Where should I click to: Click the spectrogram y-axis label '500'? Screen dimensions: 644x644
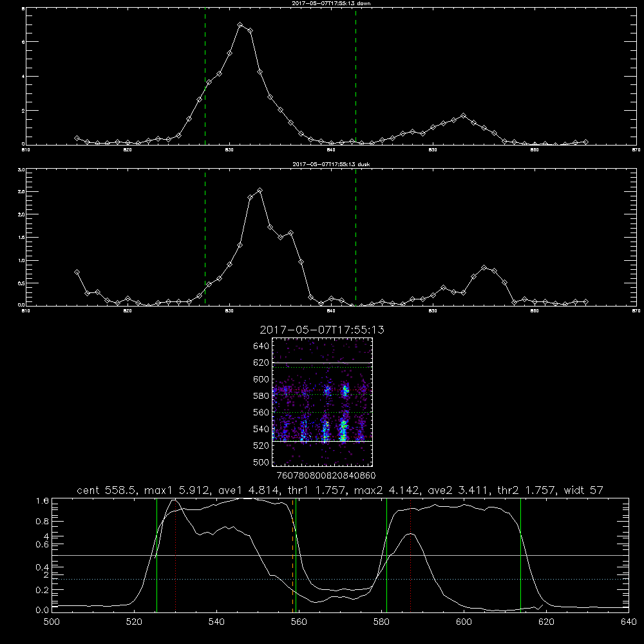(261, 462)
